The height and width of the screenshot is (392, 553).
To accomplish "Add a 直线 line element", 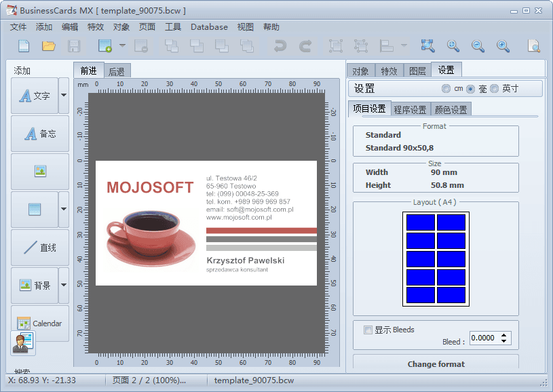I will (x=40, y=248).
